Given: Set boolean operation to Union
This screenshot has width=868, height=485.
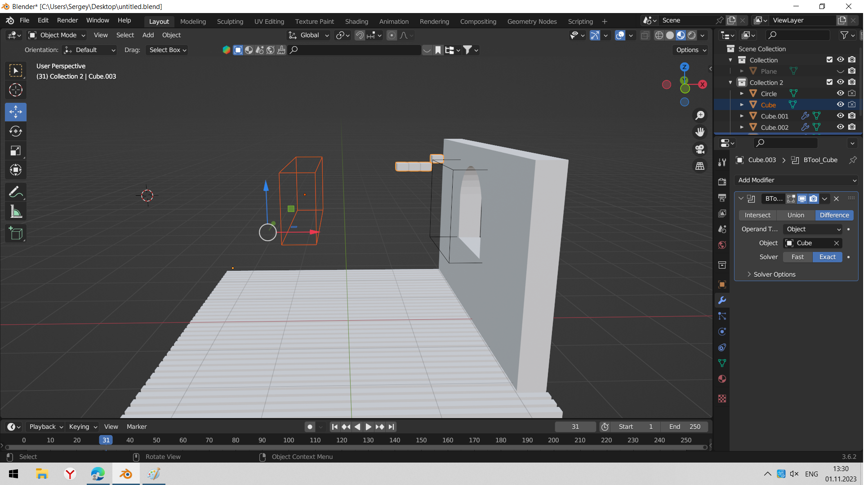Looking at the screenshot, I should [x=795, y=215].
